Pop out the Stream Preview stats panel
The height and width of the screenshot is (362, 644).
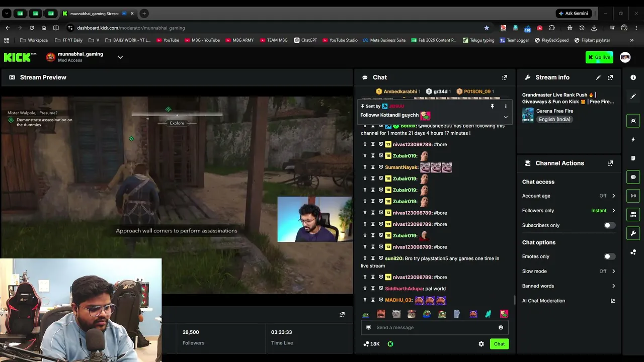coord(342,315)
